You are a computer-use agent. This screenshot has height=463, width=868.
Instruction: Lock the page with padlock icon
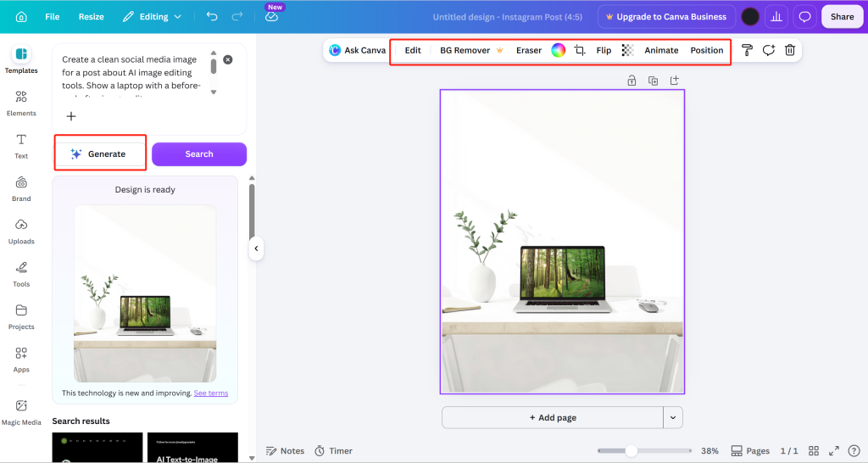pyautogui.click(x=632, y=81)
